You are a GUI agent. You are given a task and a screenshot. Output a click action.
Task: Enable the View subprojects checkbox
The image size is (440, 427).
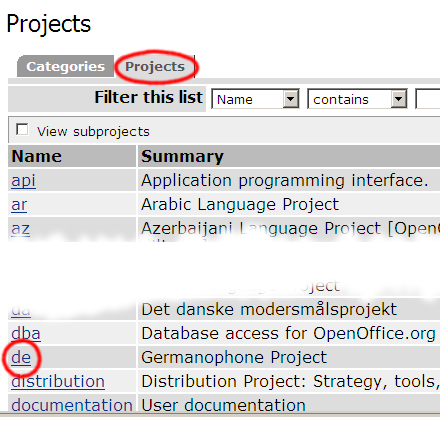pos(22,130)
